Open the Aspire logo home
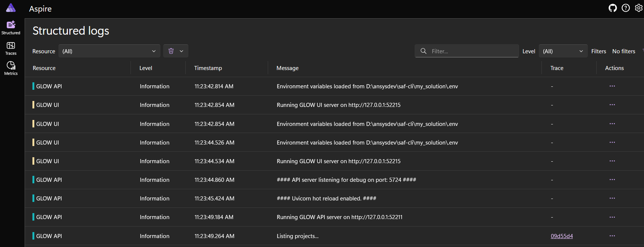The height and width of the screenshot is (247, 644). click(11, 8)
